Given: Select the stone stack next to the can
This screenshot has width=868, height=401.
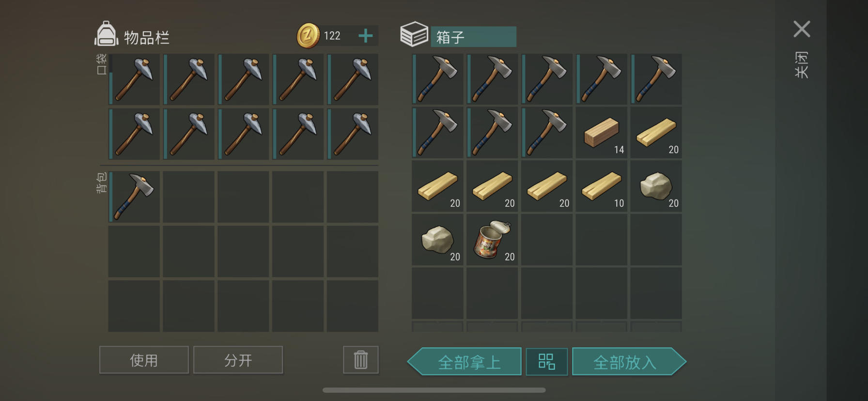Looking at the screenshot, I should (437, 240).
